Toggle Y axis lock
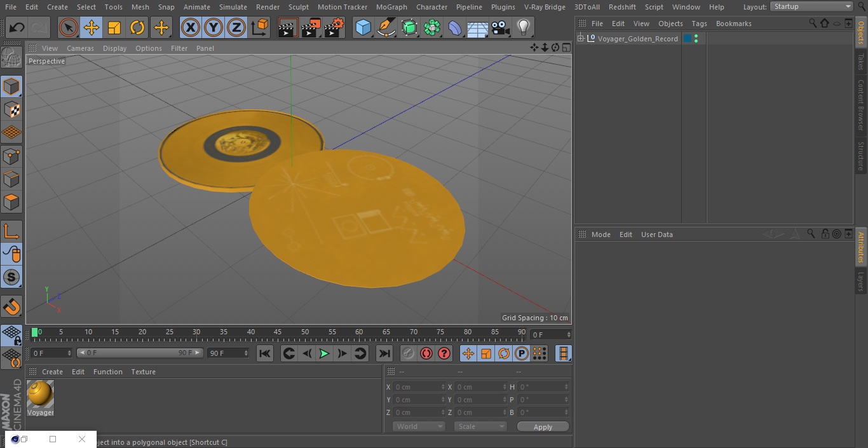This screenshot has width=868, height=448. point(214,28)
